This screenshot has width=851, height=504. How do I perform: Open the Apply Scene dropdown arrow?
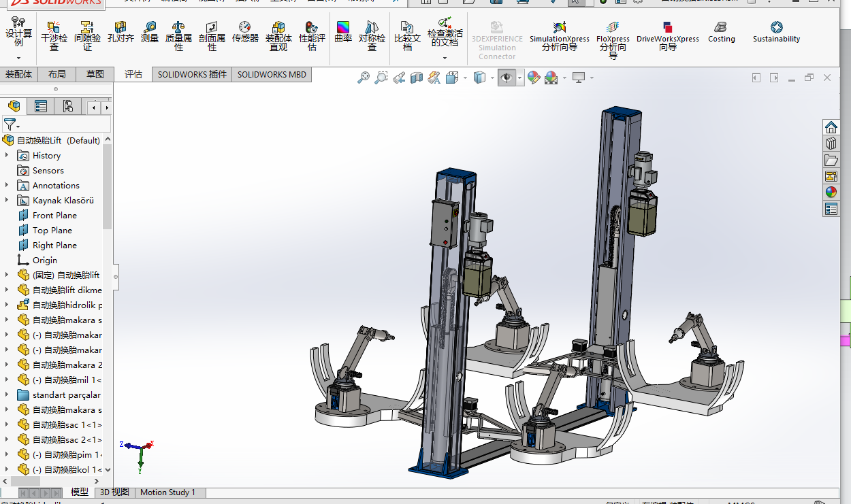point(564,78)
